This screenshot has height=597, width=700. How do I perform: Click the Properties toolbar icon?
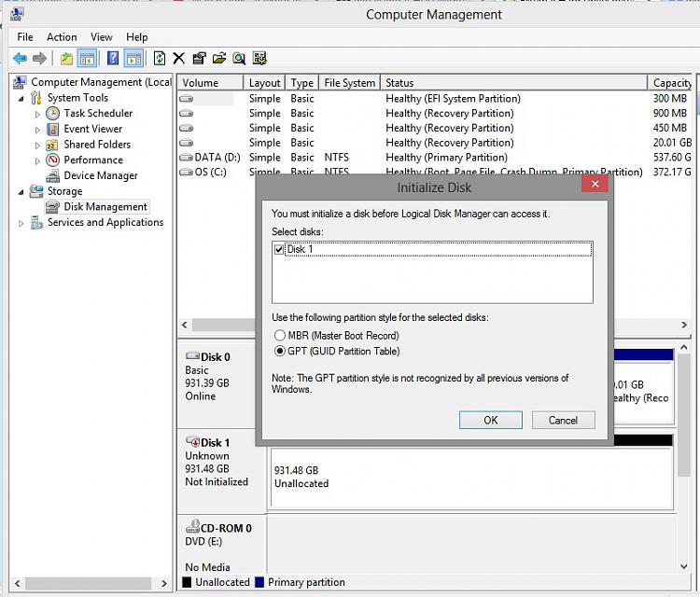click(x=199, y=59)
